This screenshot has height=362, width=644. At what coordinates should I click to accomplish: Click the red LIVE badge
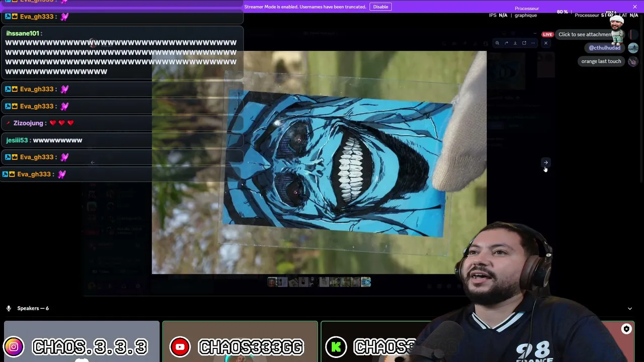[x=547, y=35]
